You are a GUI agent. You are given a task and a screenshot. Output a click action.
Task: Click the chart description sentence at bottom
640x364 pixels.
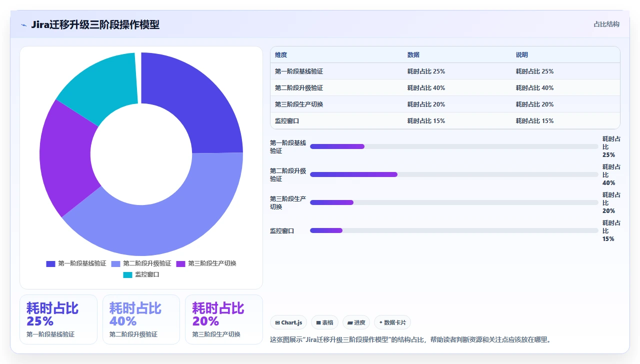point(410,340)
